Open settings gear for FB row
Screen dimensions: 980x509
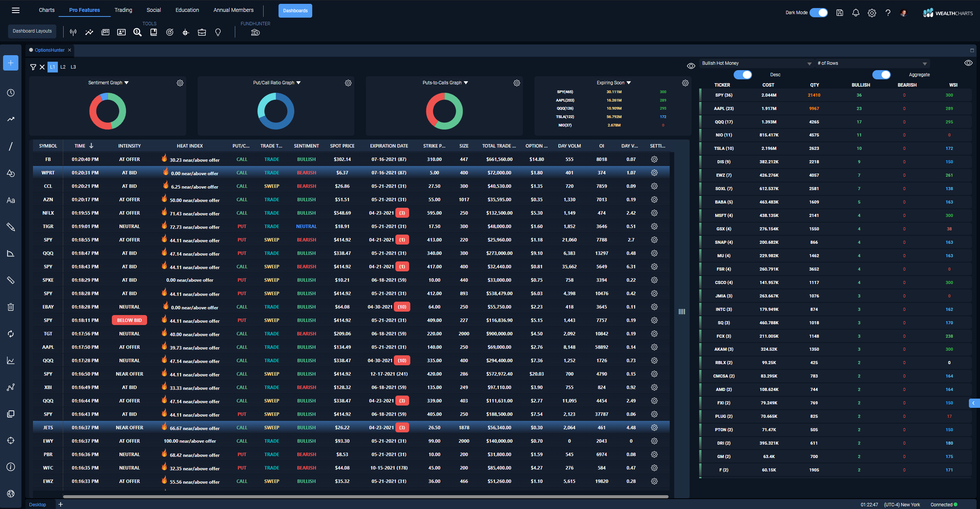click(654, 159)
